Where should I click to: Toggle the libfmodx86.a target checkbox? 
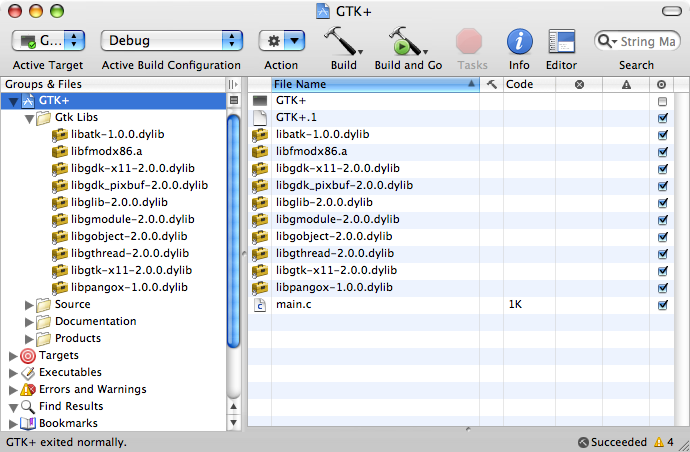[662, 152]
